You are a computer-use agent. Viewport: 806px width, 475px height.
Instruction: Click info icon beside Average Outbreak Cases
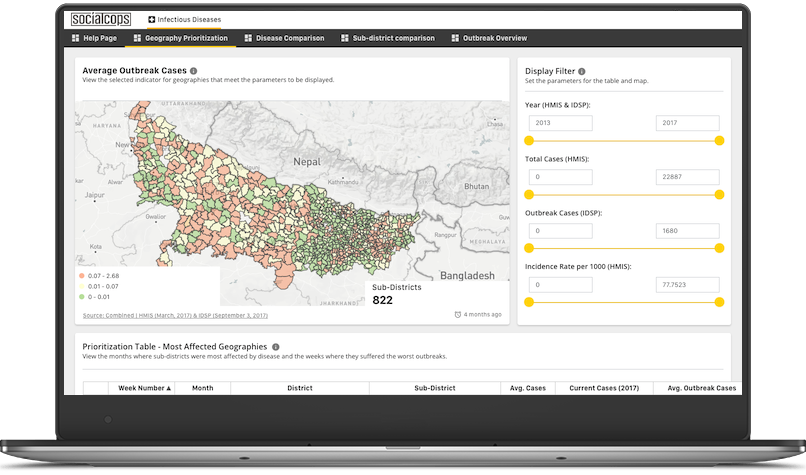tap(193, 71)
